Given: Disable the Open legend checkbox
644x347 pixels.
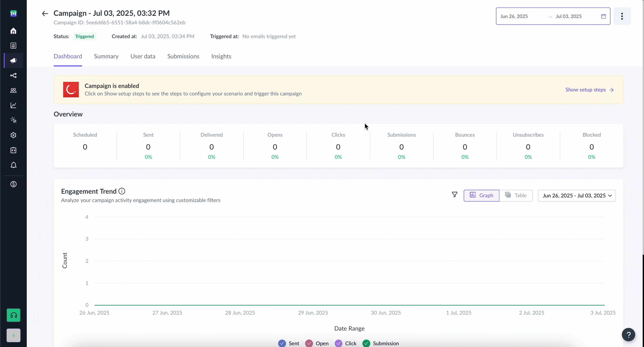Looking at the screenshot, I should coord(309,343).
